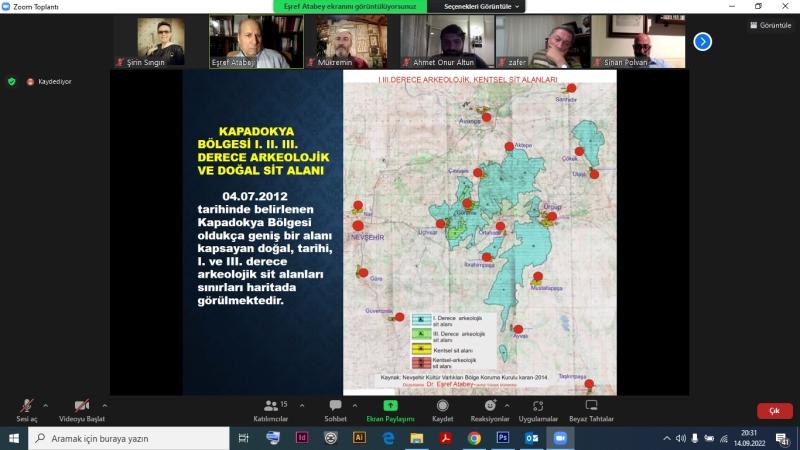Expand video options arrow beside Videoyu Başlat
800x450 pixels.
tap(105, 405)
